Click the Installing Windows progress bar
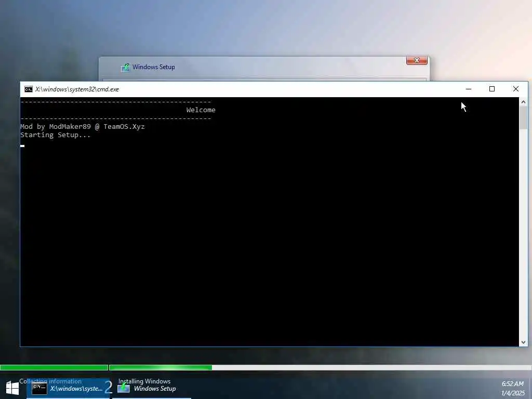The width and height of the screenshot is (532, 399). [320, 367]
